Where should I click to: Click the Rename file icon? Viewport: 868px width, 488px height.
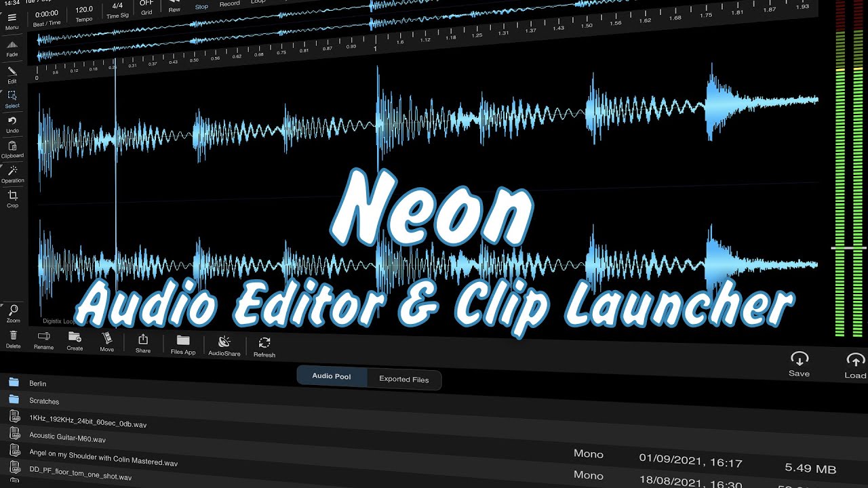(43, 336)
